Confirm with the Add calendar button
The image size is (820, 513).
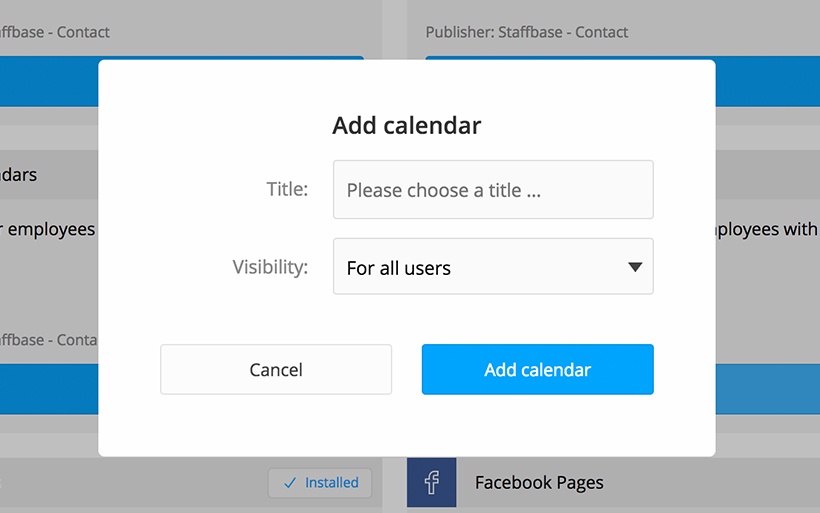pos(538,369)
